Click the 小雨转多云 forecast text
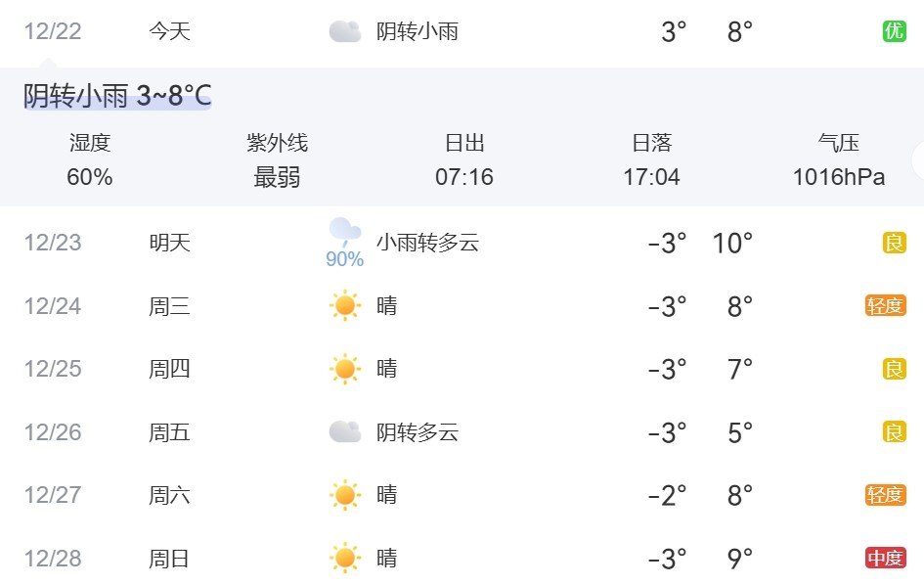This screenshot has width=924, height=585. (427, 243)
